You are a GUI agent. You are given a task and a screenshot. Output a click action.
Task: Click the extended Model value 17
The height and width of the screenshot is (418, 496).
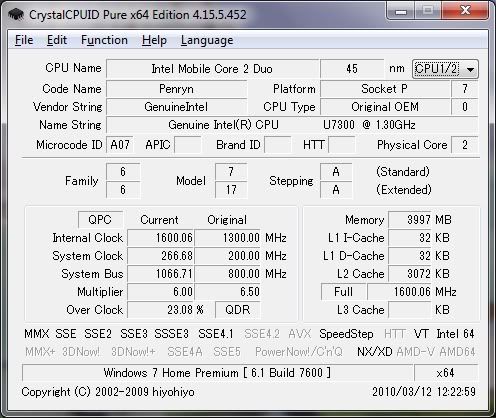click(x=231, y=190)
